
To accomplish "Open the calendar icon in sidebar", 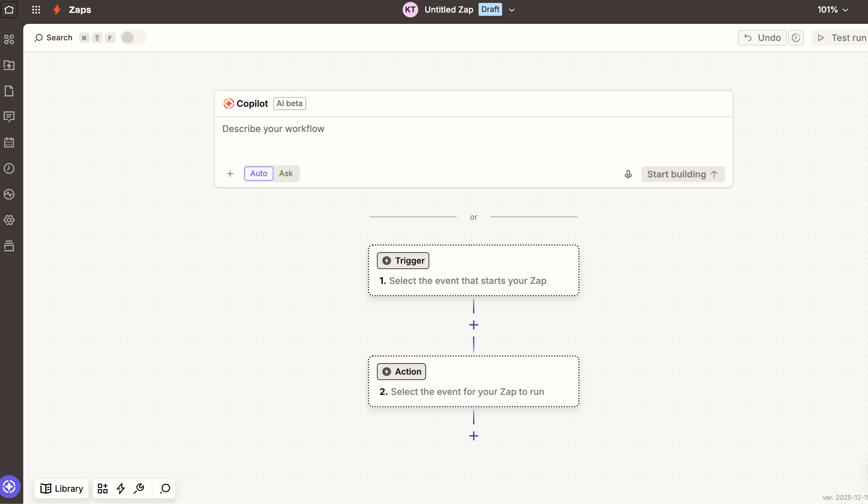I will click(9, 143).
